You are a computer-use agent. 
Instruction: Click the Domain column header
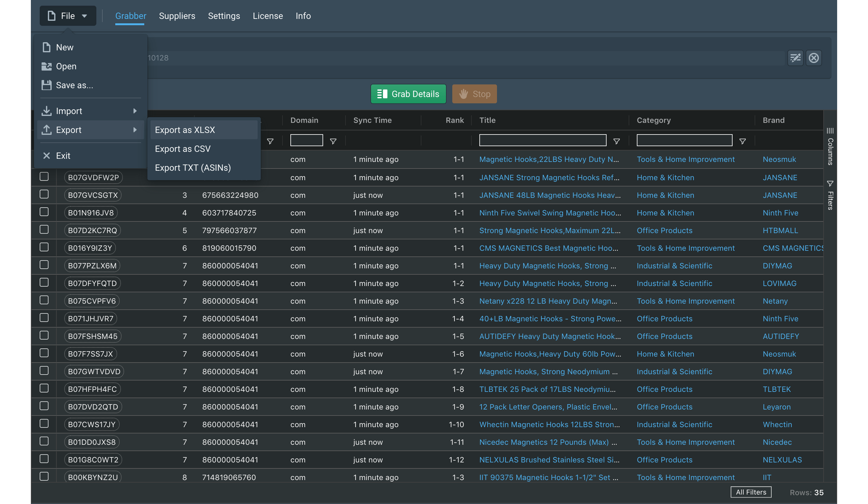click(304, 120)
